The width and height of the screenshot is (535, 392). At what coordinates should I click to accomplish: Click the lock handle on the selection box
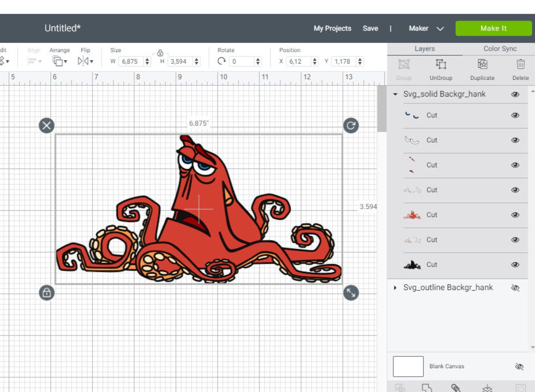46,292
